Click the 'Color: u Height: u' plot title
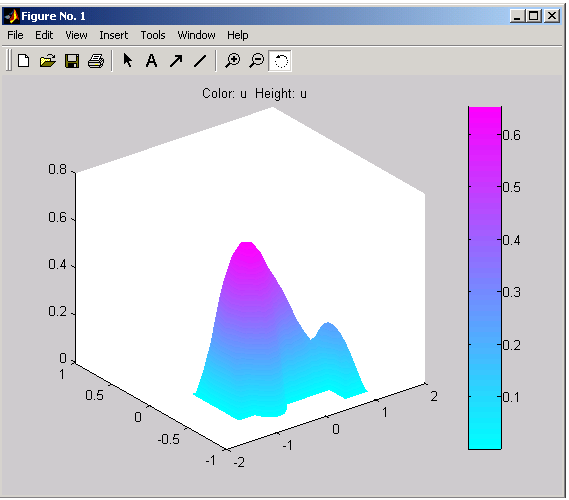The image size is (569, 500). click(254, 94)
